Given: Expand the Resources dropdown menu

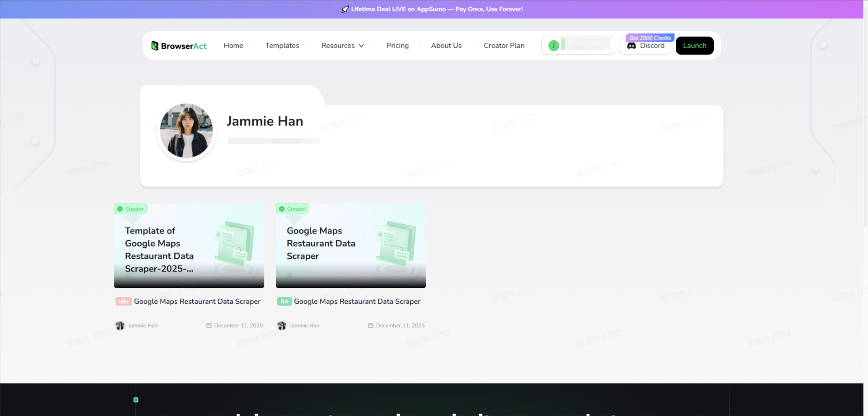Looking at the screenshot, I should click(x=338, y=46).
